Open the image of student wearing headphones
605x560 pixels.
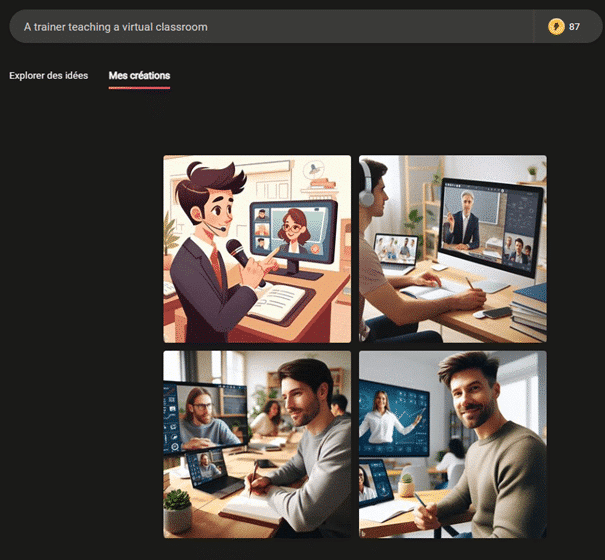tap(453, 249)
